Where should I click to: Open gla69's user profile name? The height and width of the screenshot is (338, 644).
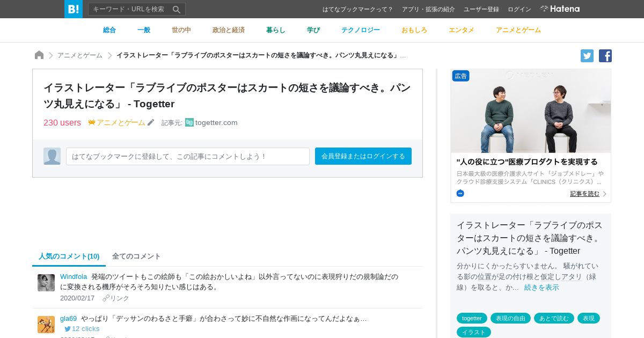click(x=69, y=318)
